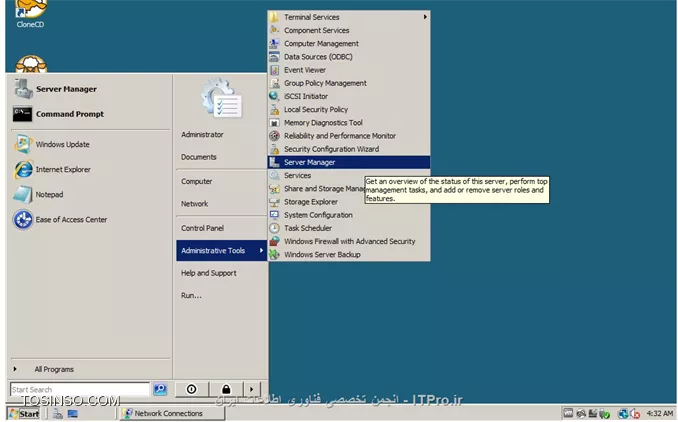Click the Data Sources (ODBC) icon
This screenshot has height=422, width=678.
(274, 57)
